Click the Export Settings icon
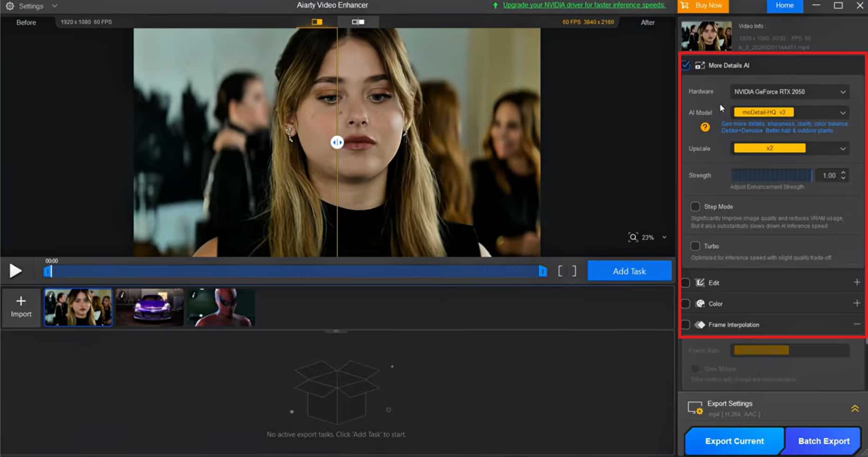This screenshot has height=457, width=868. (695, 408)
